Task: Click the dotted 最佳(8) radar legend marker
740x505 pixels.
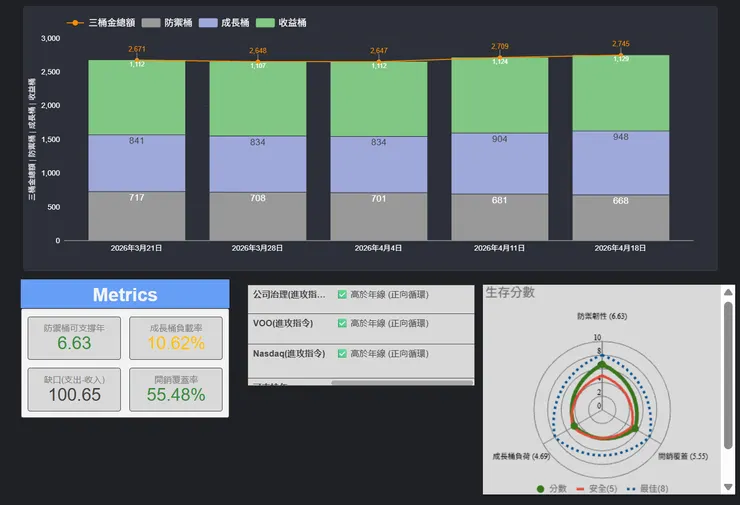Action: pos(631,489)
